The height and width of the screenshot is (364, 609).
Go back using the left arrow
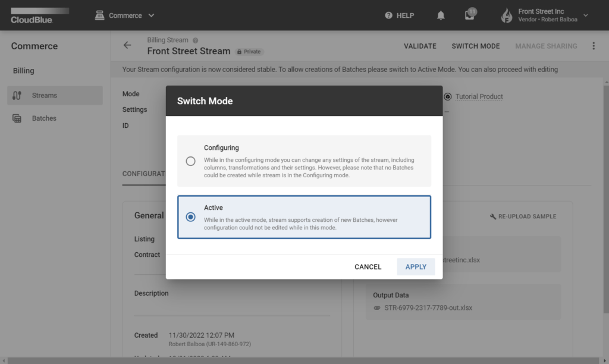pos(127,45)
